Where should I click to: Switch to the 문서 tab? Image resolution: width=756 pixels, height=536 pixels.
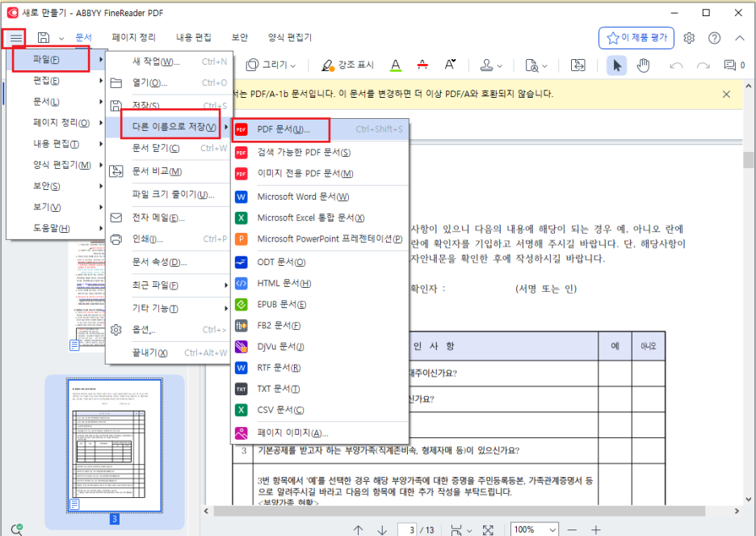84,38
